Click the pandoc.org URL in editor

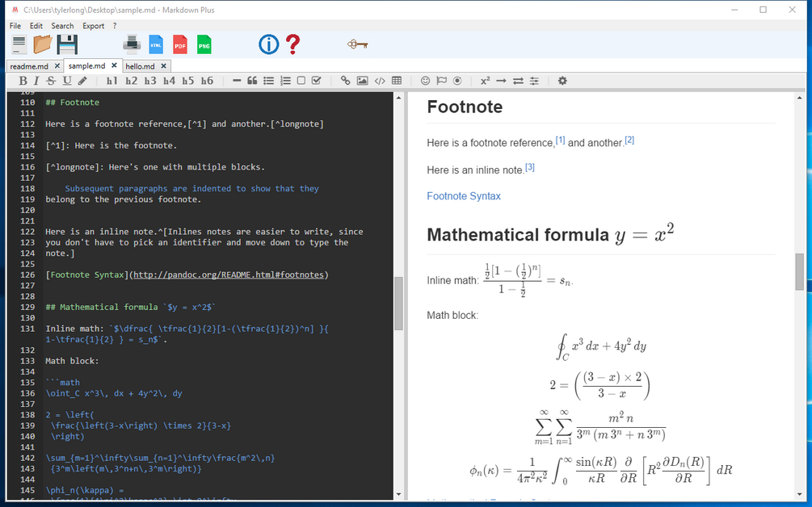[229, 274]
